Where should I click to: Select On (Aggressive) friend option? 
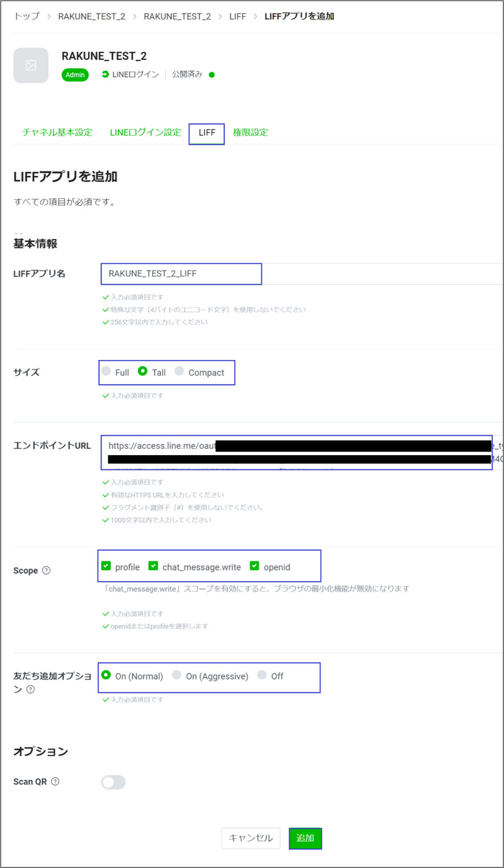[177, 675]
